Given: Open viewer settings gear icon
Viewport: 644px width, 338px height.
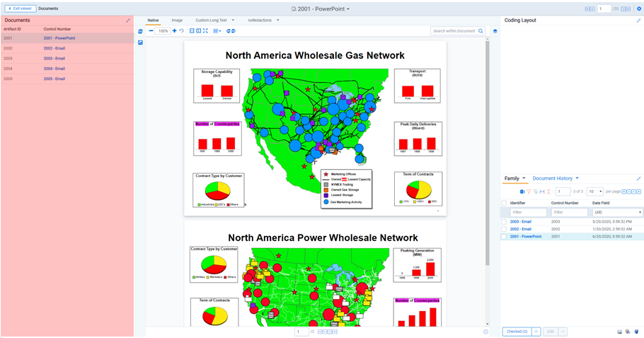Looking at the screenshot, I should pos(639,9).
